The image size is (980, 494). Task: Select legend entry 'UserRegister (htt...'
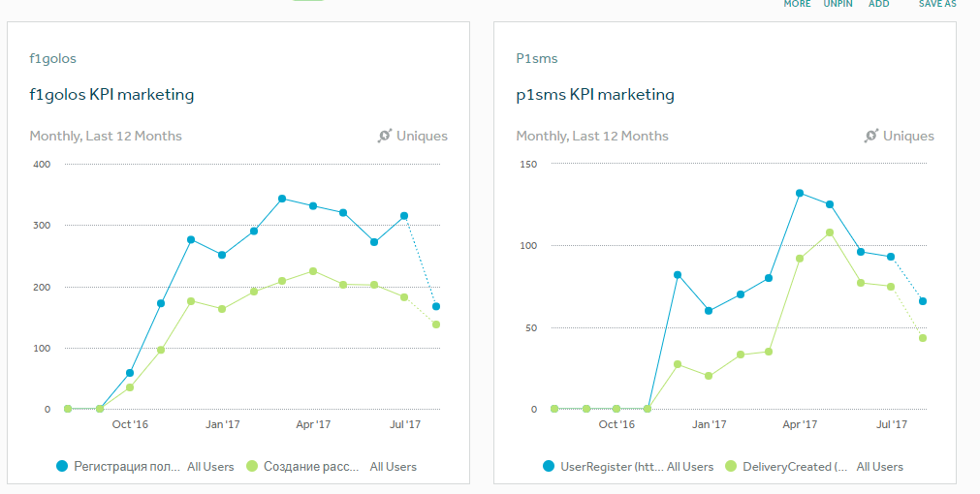coord(612,467)
